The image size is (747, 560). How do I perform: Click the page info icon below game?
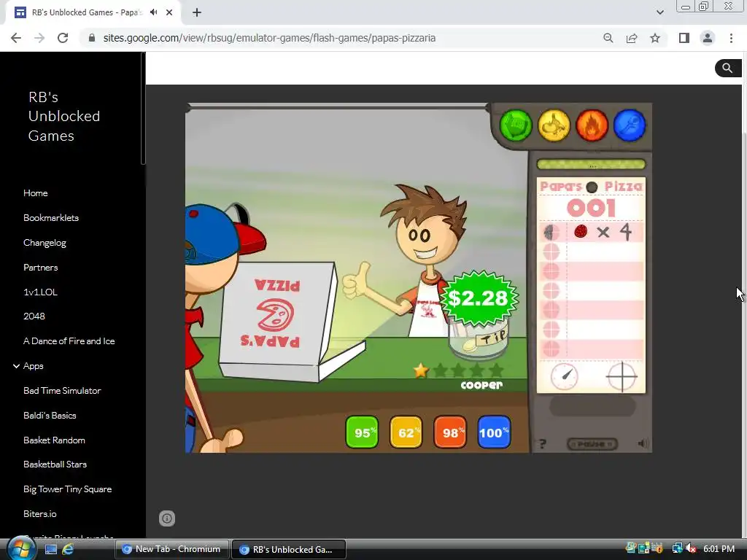point(167,518)
